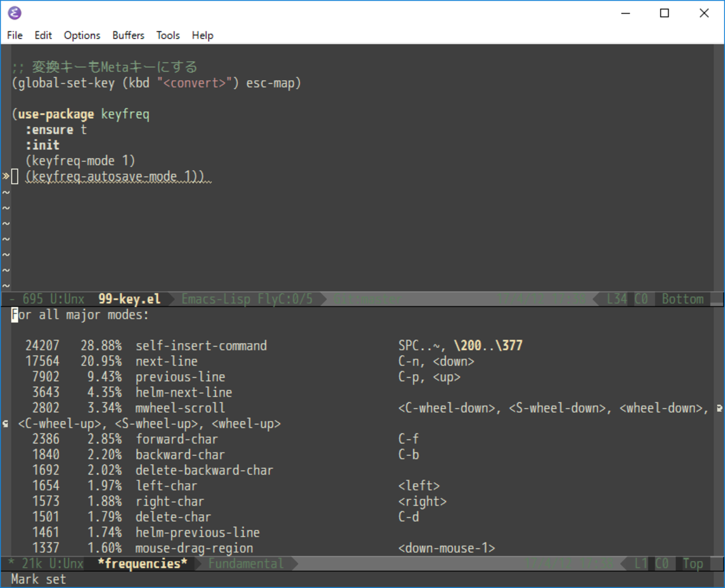Click the FlyC:0/5 flycheck status indicator
The image size is (725, 588).
[285, 299]
